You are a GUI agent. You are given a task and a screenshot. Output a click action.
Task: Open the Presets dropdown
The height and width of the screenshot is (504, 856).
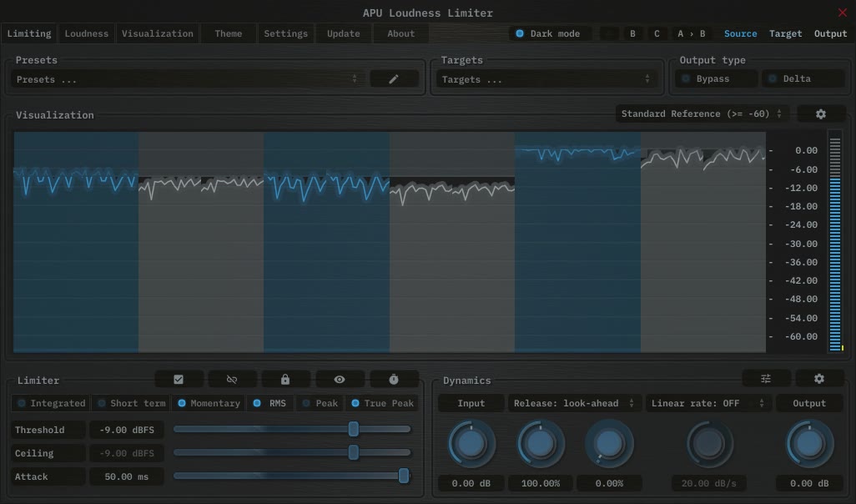pos(188,79)
